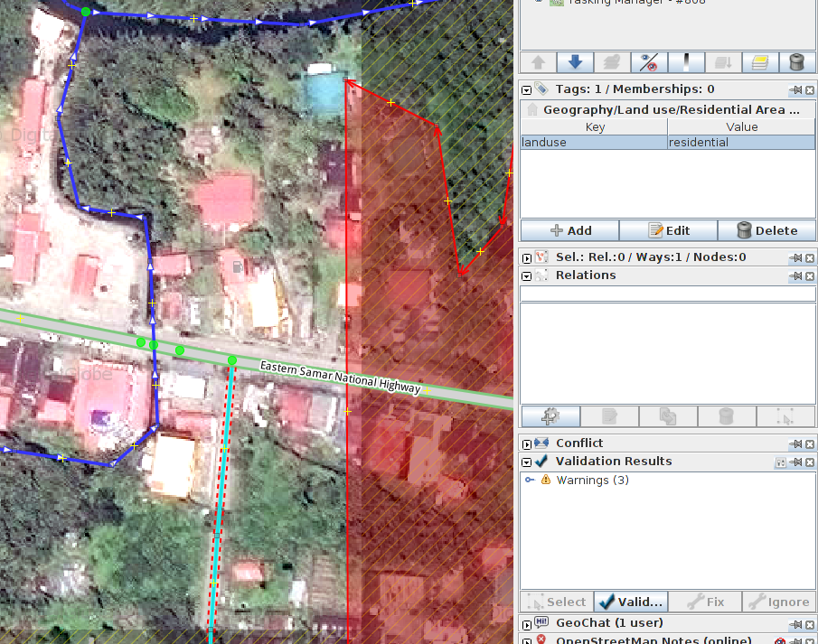Expand the Warnings (3) tree node
Screen dimensions: 818x644
point(530,480)
